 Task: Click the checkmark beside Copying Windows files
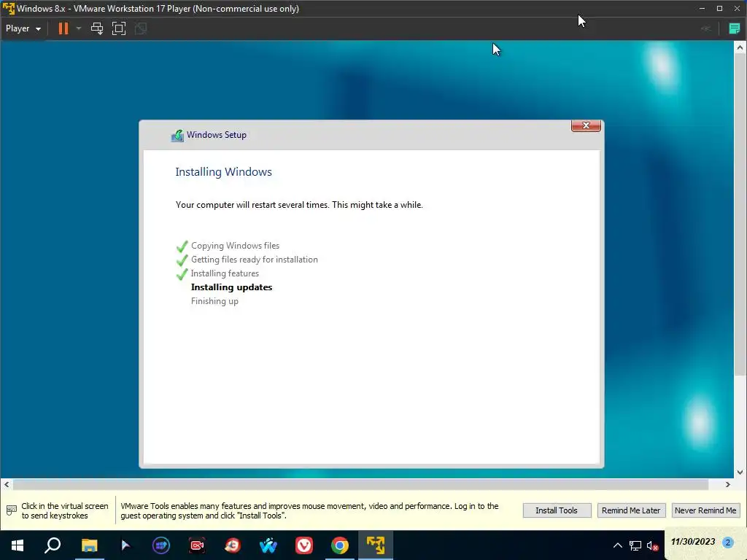click(x=182, y=246)
